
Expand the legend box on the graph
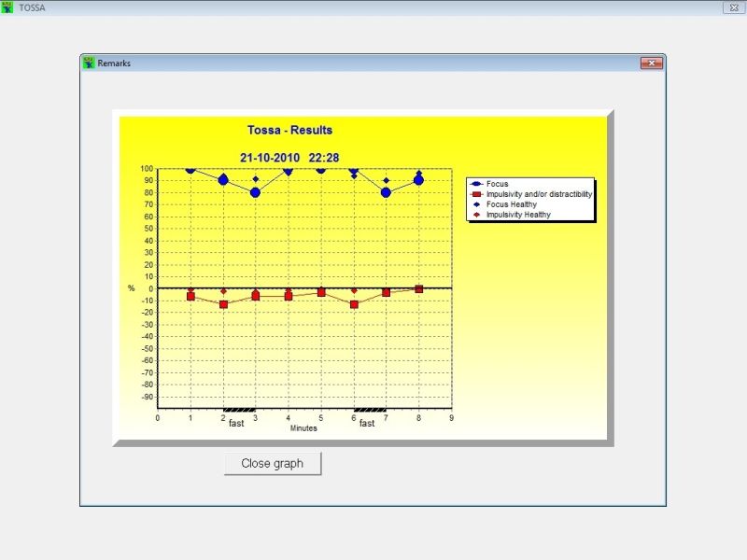coord(532,198)
